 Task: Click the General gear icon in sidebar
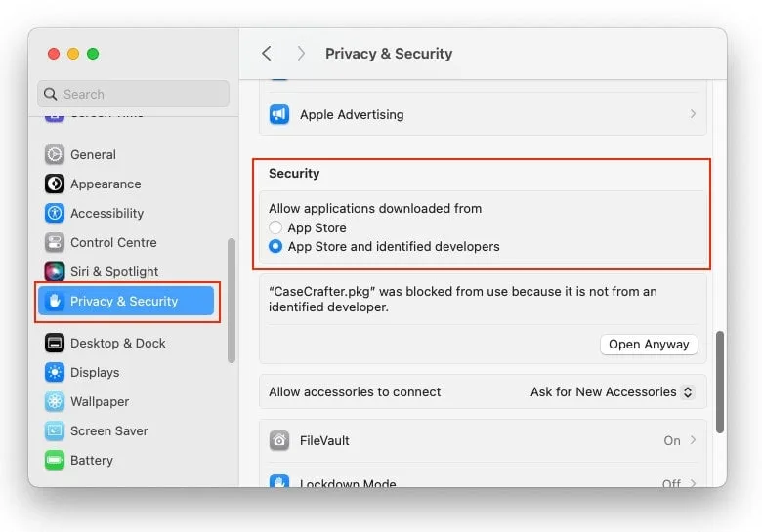tap(55, 154)
